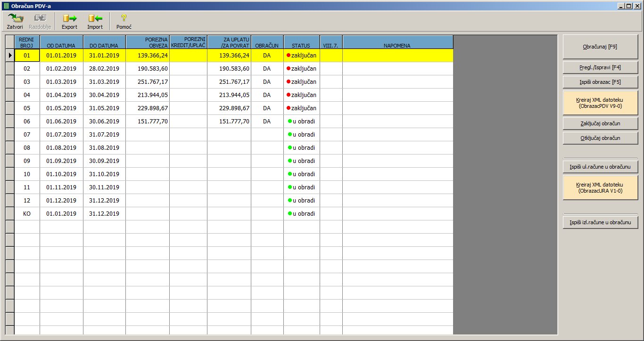This screenshot has width=644, height=341.
Task: Click Zaključaj obračun button
Action: point(600,123)
